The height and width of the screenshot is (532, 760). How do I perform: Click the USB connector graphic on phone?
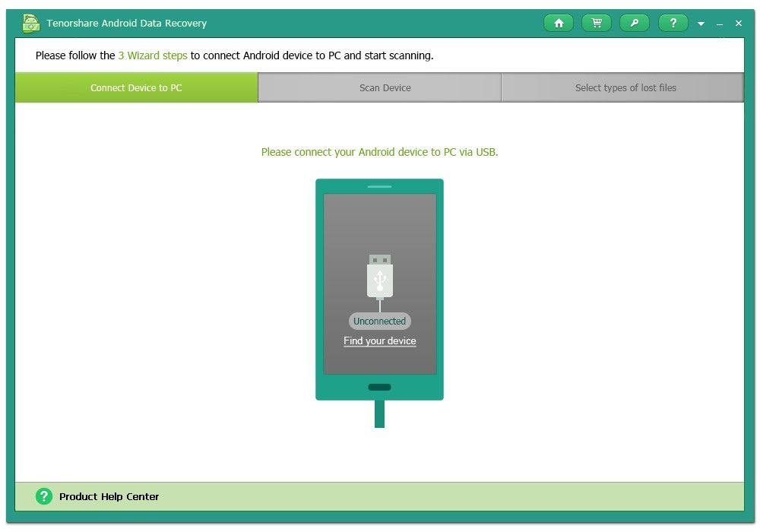379,276
